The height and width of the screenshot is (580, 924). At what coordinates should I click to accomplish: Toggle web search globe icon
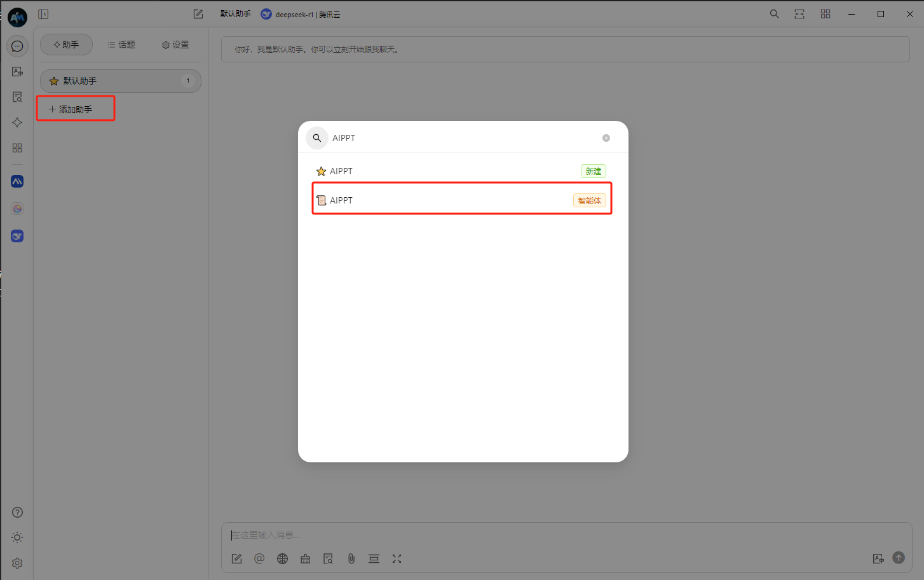pyautogui.click(x=282, y=558)
